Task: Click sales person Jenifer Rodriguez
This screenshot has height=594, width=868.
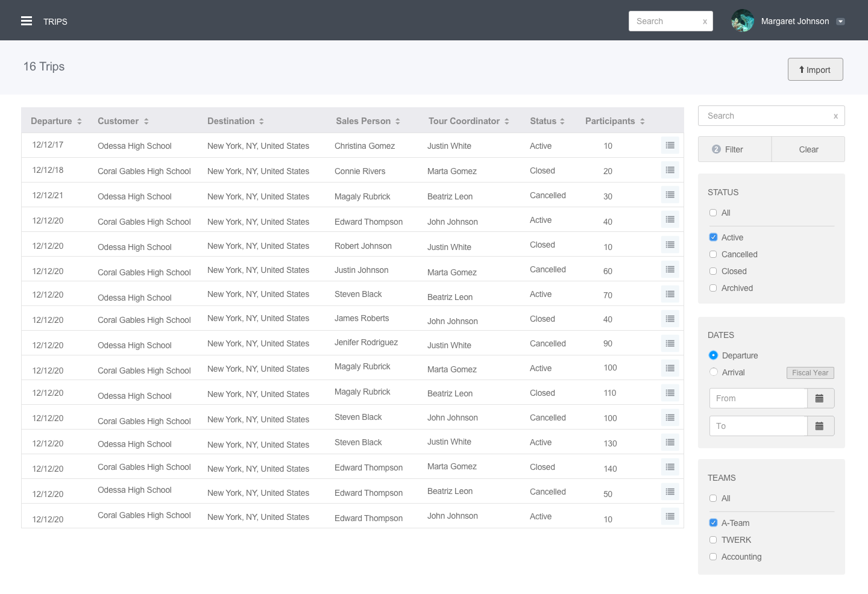Action: pyautogui.click(x=366, y=342)
